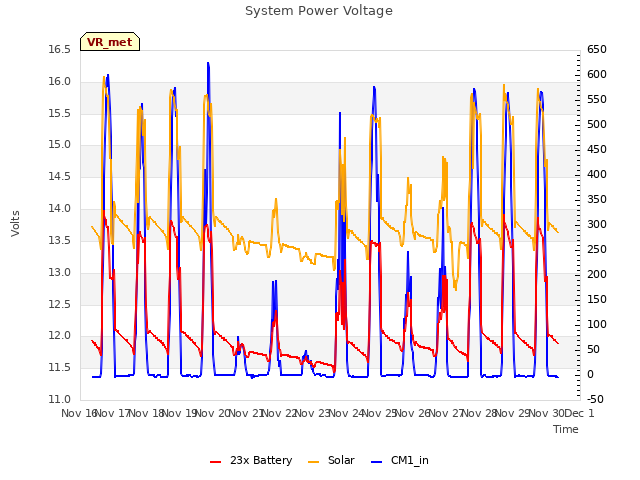640x480 pixels.
Task: Click the Volts y-axis label
Action: pyautogui.click(x=16, y=223)
